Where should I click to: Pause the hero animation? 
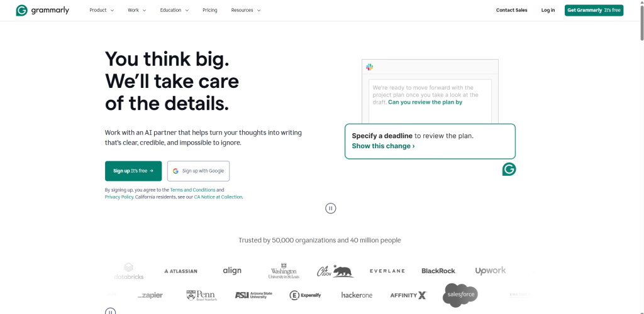pyautogui.click(x=331, y=208)
